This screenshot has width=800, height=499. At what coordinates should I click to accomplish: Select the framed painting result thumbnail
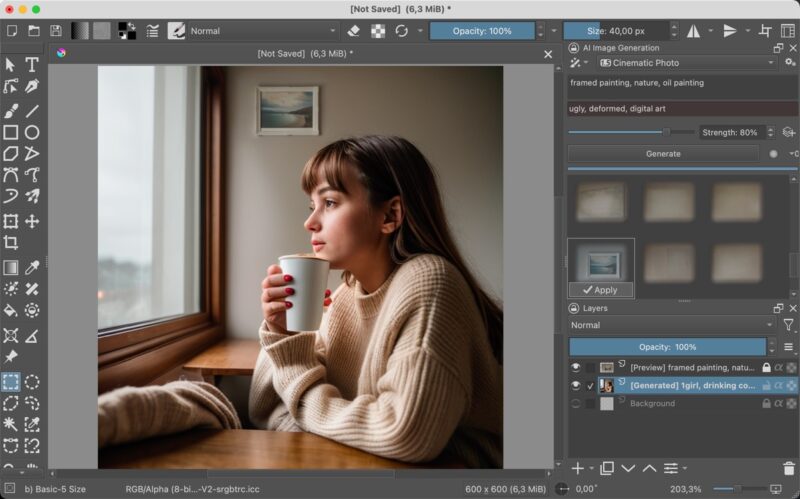pyautogui.click(x=601, y=263)
